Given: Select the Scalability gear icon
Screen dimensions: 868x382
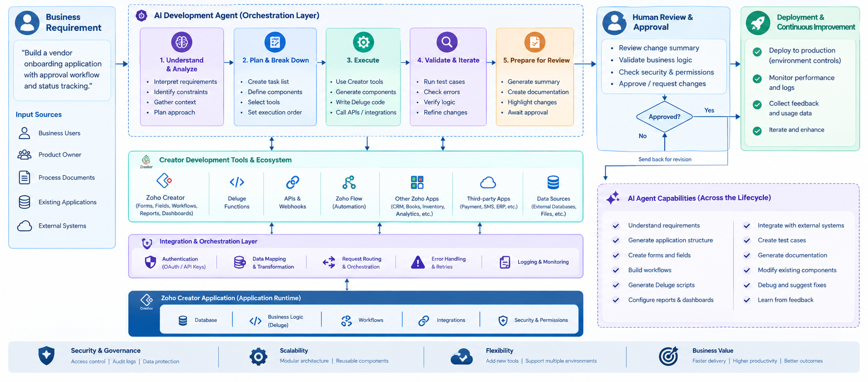Looking at the screenshot, I should click(x=258, y=357).
